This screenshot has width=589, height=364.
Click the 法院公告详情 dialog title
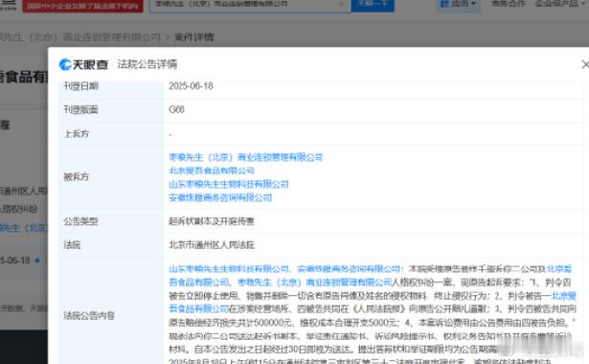tap(147, 64)
